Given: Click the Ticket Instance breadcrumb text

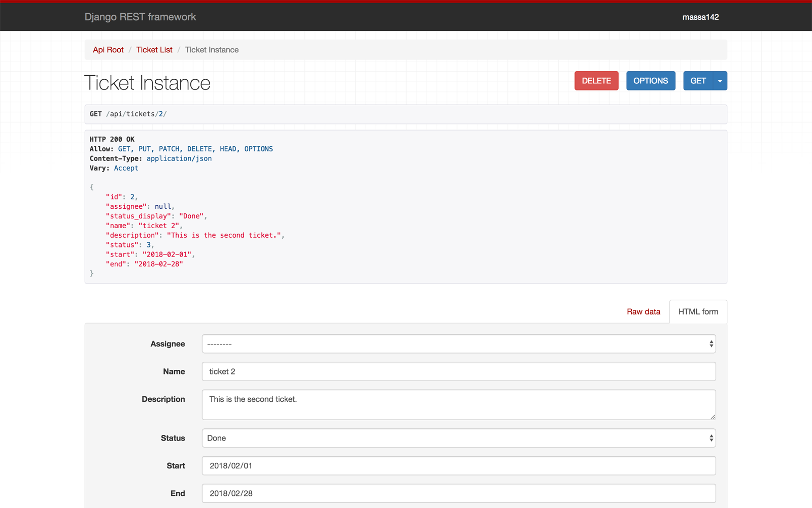Looking at the screenshot, I should click(x=212, y=50).
